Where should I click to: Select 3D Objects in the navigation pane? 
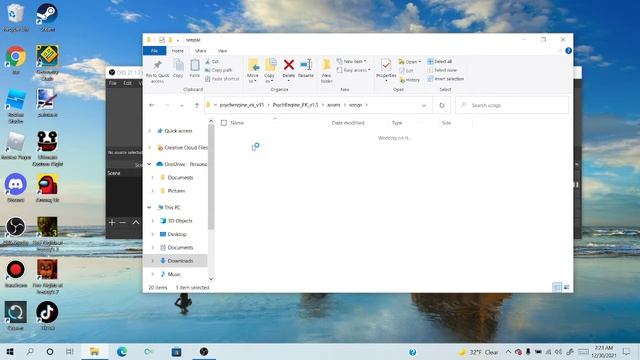click(180, 221)
